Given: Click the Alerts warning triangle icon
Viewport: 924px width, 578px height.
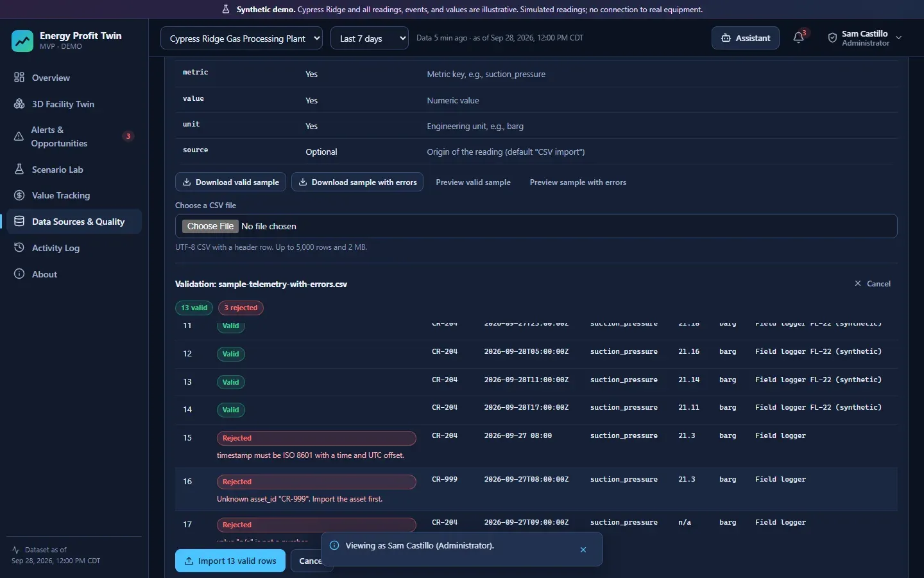Looking at the screenshot, I should coord(19,136).
